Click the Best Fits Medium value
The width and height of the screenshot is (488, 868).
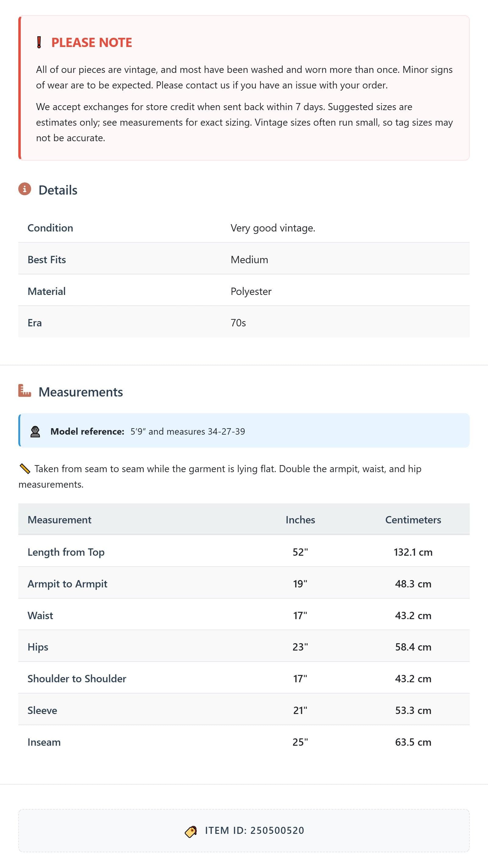click(x=249, y=260)
